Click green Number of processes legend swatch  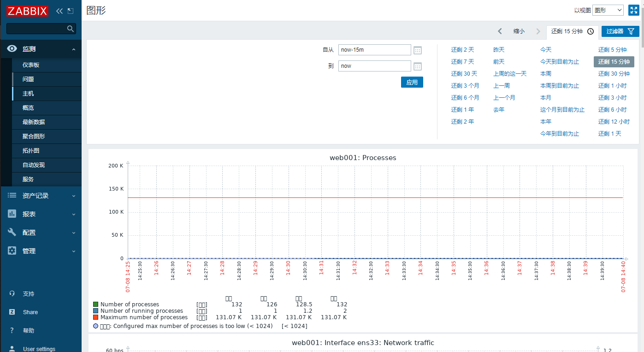pos(96,304)
